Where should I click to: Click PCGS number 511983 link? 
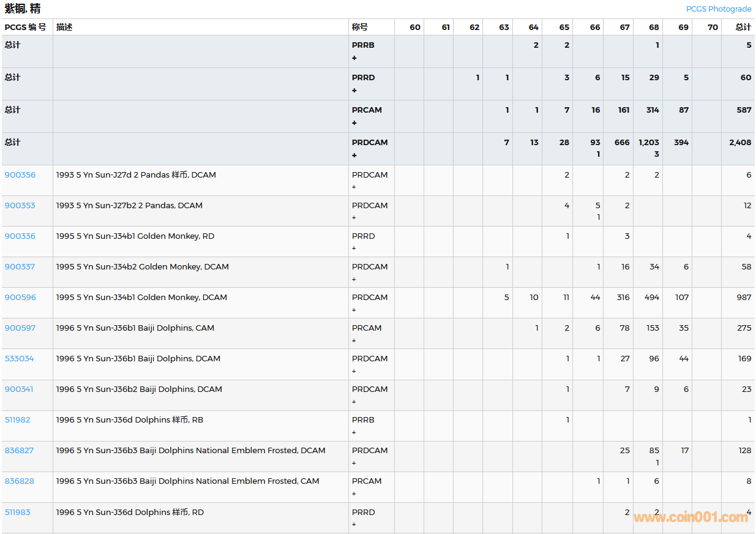click(18, 512)
